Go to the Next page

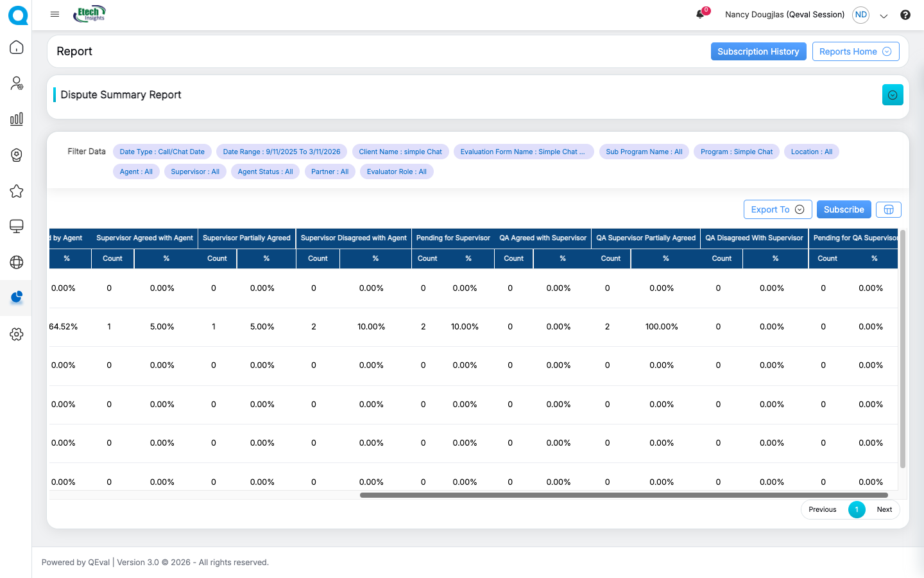(884, 509)
